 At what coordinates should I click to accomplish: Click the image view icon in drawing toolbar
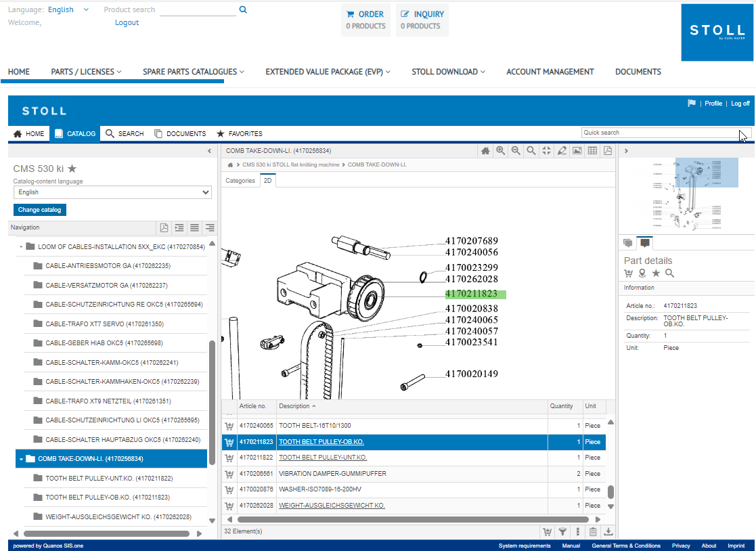tap(577, 151)
